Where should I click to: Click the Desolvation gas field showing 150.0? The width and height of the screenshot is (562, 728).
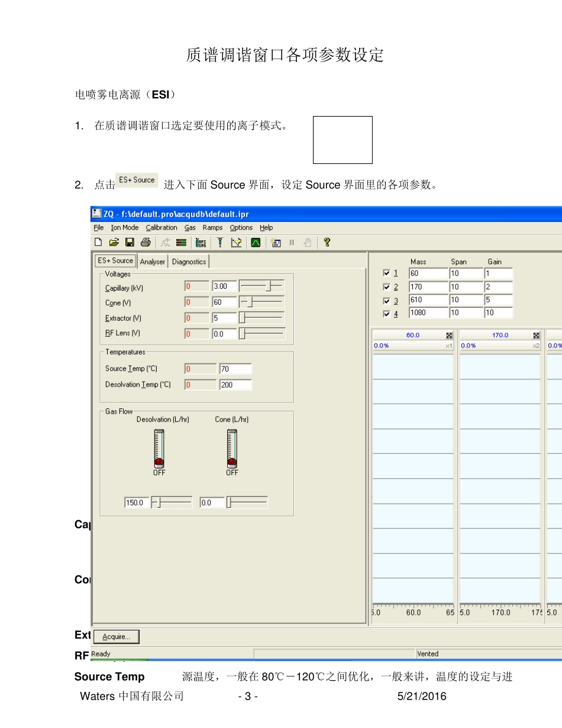[137, 502]
